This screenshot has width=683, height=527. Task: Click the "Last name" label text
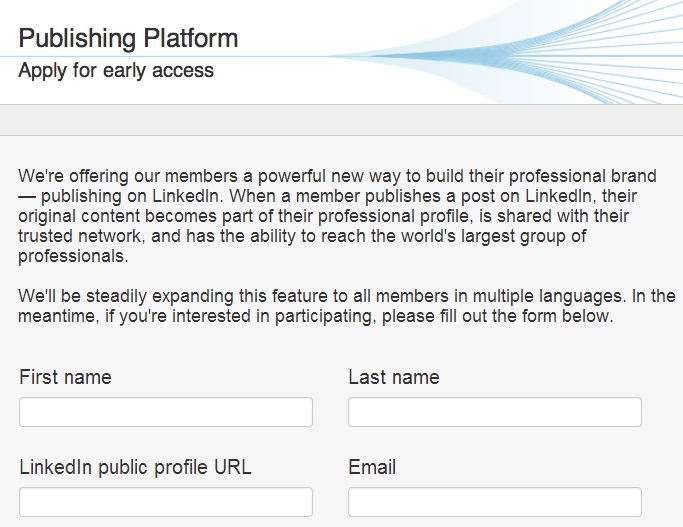coord(394,377)
